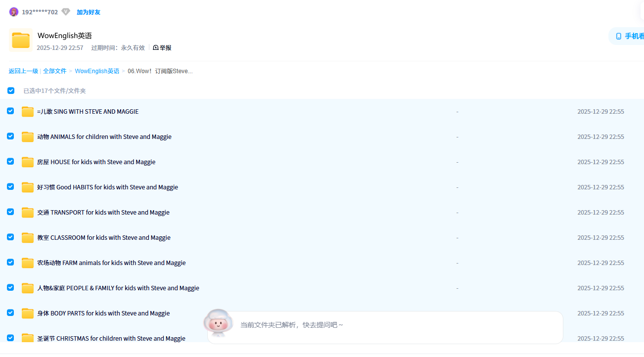Viewport: 644px width, 357px height.
Task: Click the modified date of 儿歌 SING WITH STEVE AND MAGGIE
Action: pos(600,112)
